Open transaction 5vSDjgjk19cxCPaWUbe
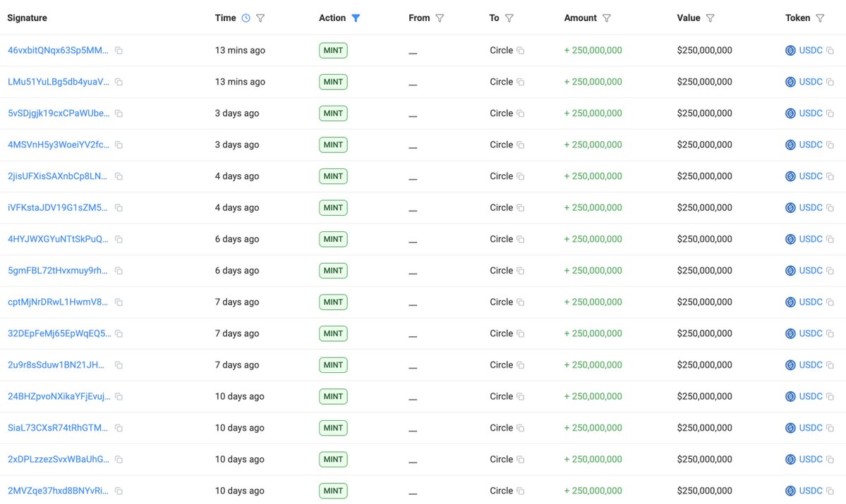846x504 pixels. (58, 113)
